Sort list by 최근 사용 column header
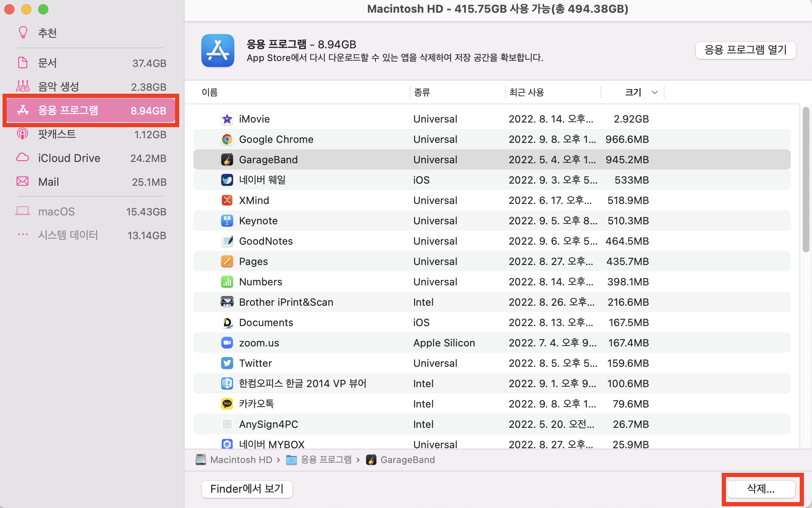The width and height of the screenshot is (812, 508). click(526, 92)
